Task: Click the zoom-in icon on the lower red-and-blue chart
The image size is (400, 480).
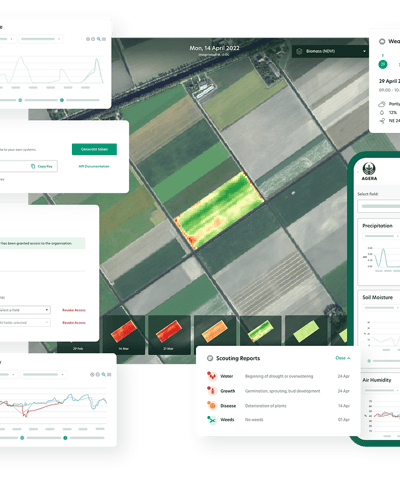Action: (x=92, y=374)
